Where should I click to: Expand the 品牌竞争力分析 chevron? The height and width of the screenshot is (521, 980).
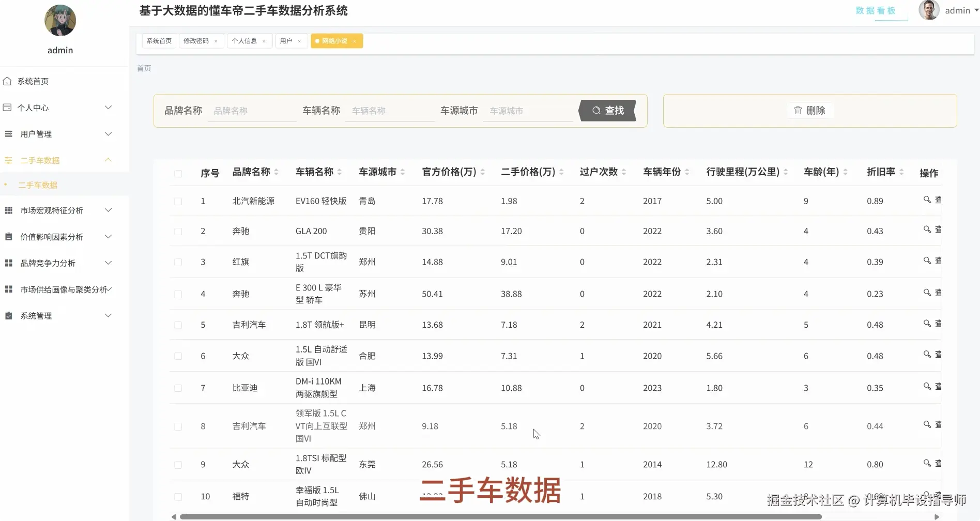pyautogui.click(x=109, y=263)
